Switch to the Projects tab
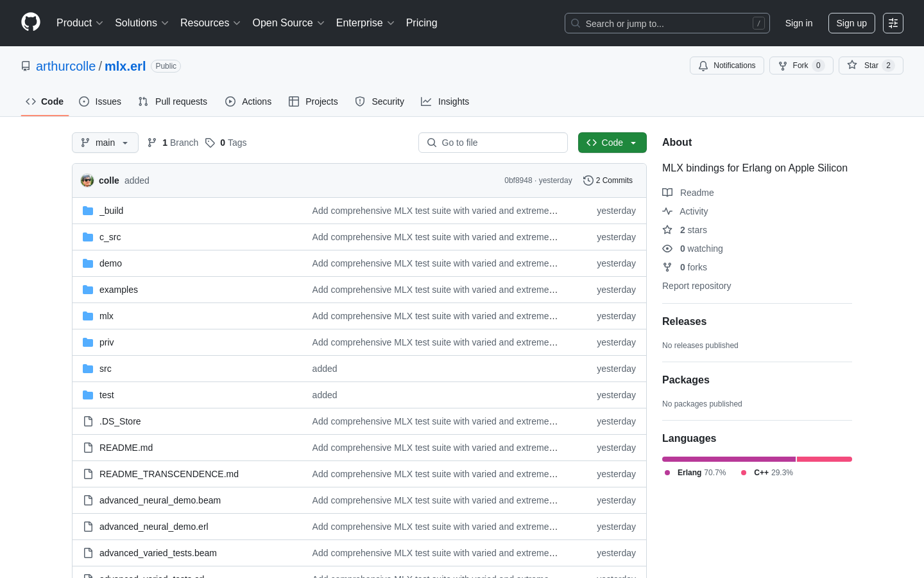The width and height of the screenshot is (924, 578). click(313, 101)
